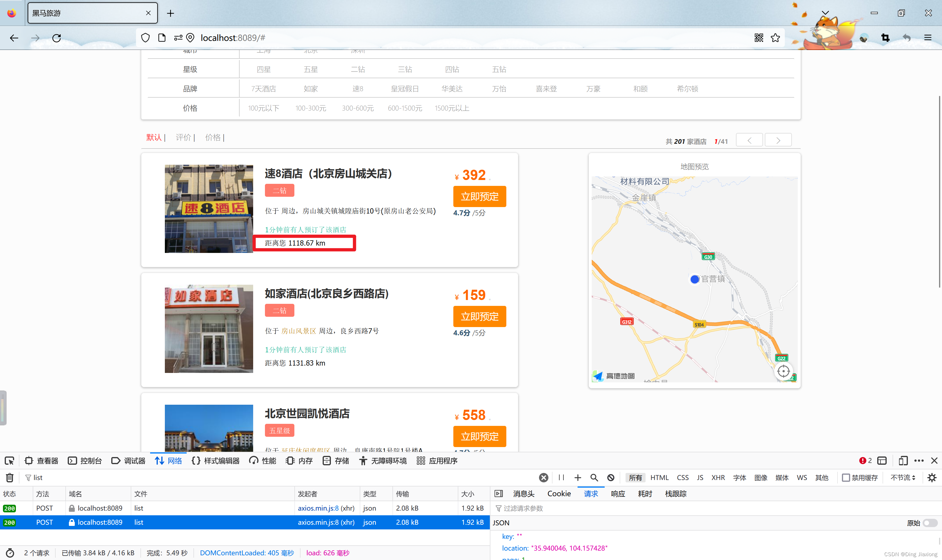
Task: Filter requests by XHR type
Action: click(718, 478)
